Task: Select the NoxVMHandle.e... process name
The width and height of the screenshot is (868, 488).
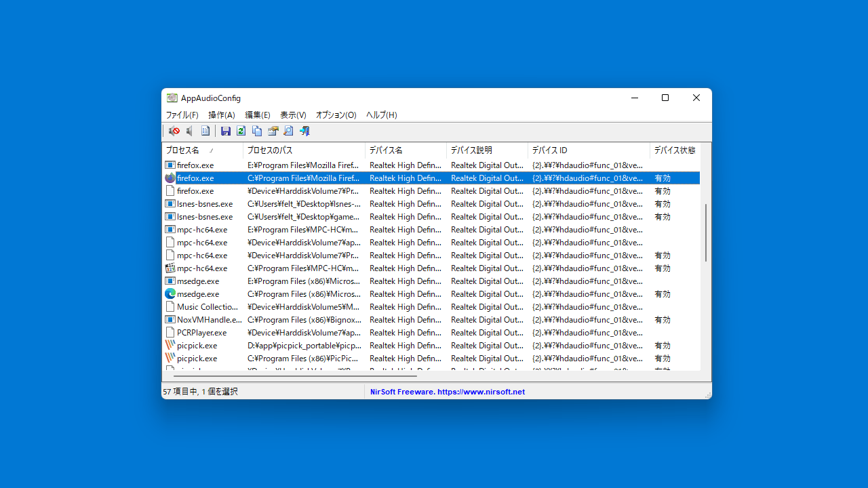Action: [210, 319]
